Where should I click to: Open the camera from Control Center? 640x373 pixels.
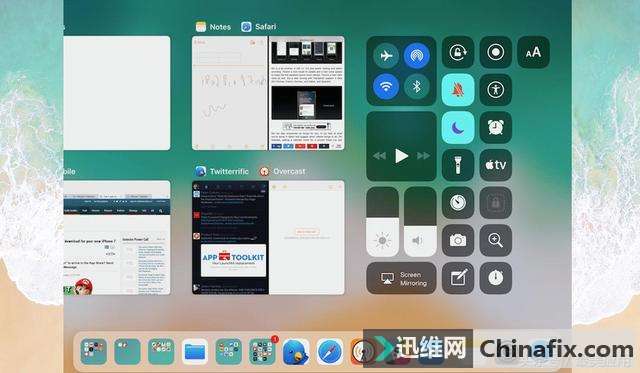click(x=458, y=240)
